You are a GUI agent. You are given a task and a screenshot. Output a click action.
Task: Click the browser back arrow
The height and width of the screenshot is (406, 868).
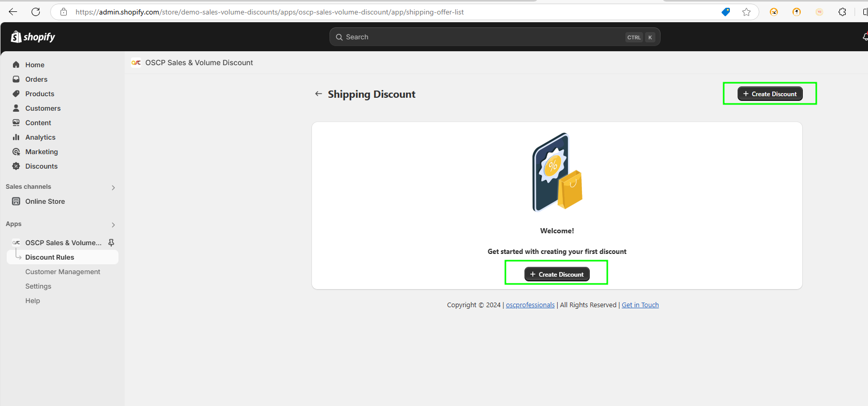click(13, 12)
